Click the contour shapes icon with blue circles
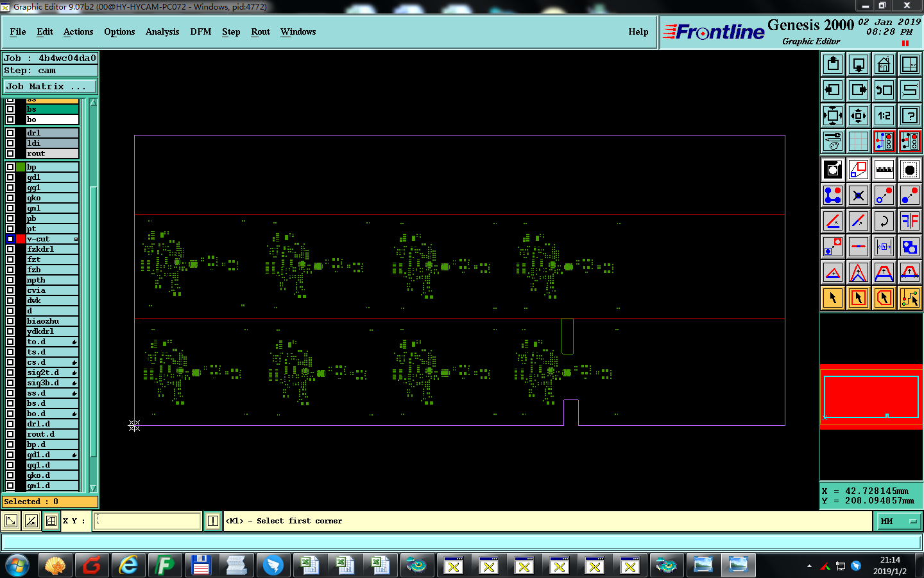This screenshot has height=578, width=924. 910,247
